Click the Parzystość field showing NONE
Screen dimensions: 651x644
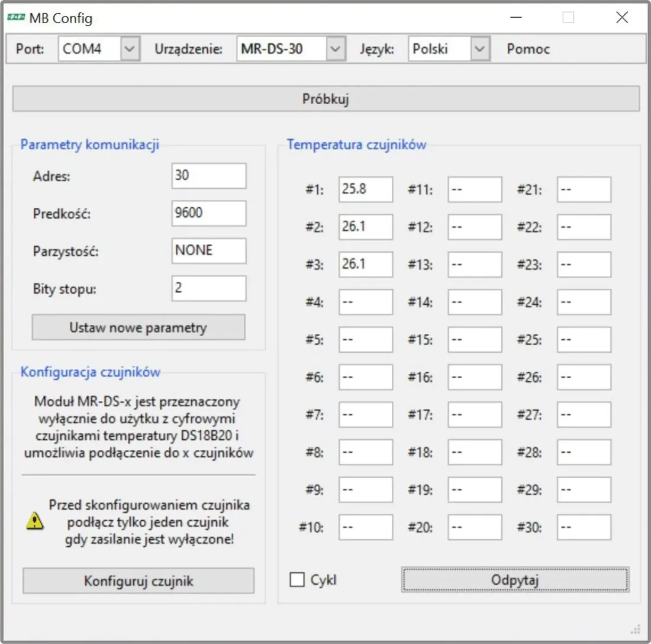pos(209,250)
